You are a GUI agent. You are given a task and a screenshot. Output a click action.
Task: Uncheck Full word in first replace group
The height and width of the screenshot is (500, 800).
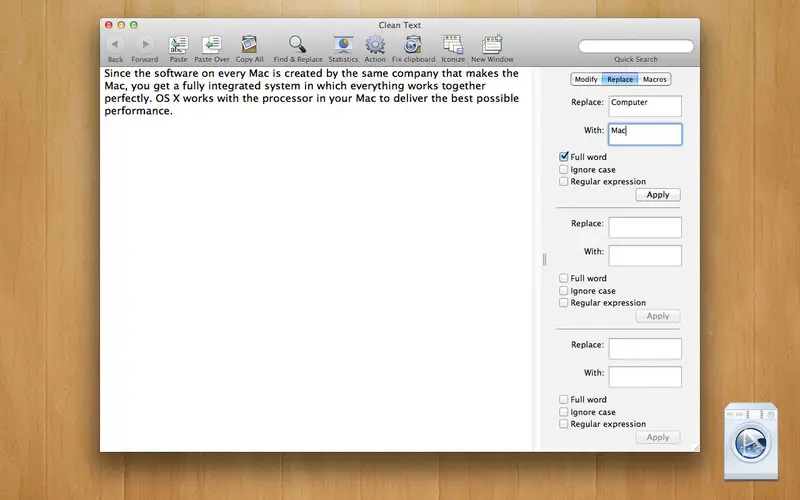pyautogui.click(x=564, y=157)
